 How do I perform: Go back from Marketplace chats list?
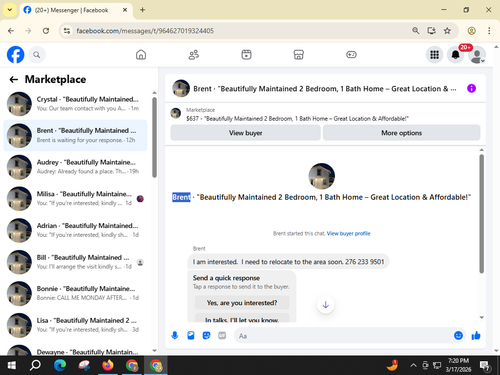click(x=14, y=79)
